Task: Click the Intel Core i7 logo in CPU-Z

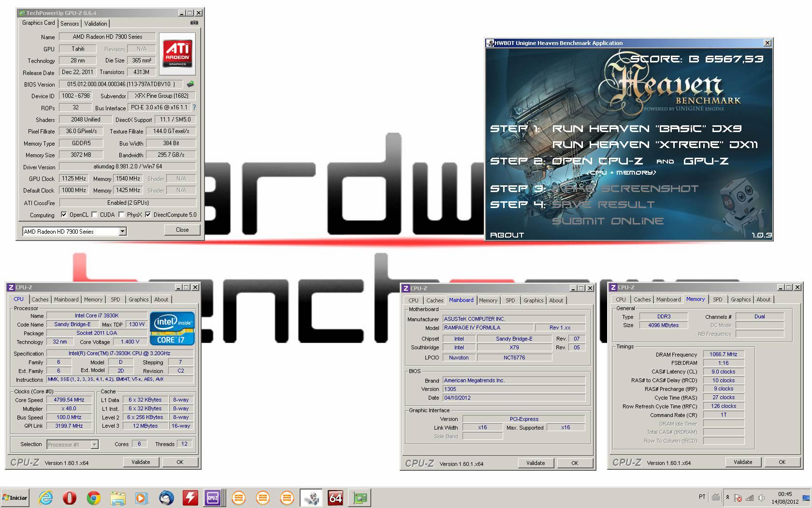Action: point(173,329)
